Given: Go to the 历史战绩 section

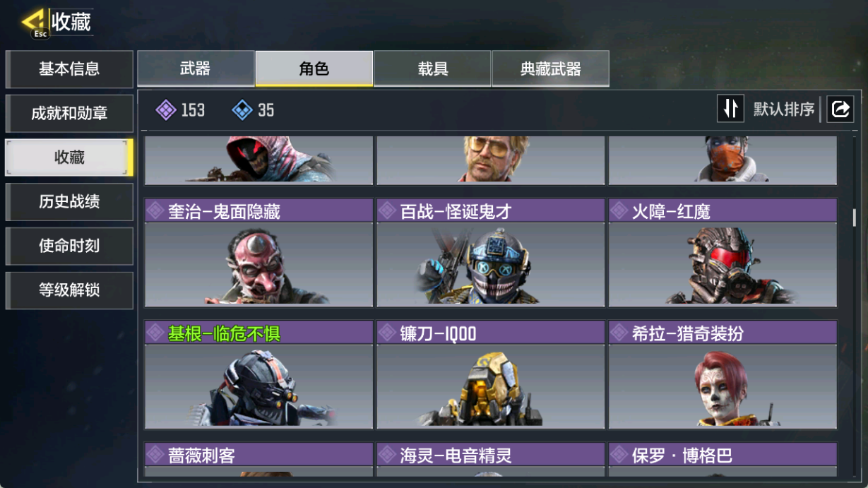Looking at the screenshot, I should point(69,202).
